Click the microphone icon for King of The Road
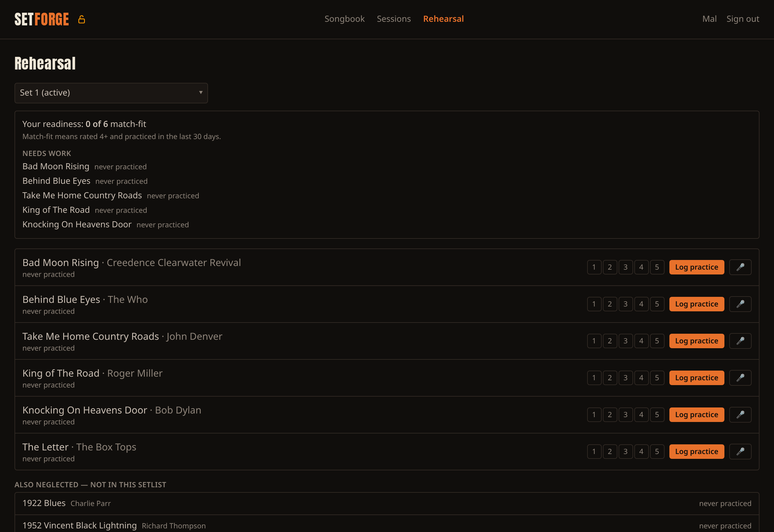 (740, 378)
